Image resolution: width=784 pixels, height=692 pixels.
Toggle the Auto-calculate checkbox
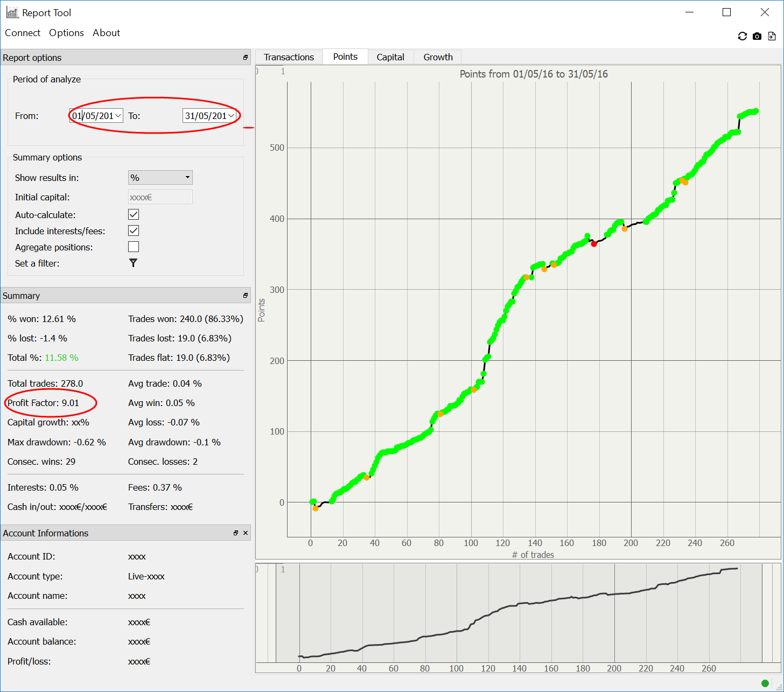pos(134,214)
